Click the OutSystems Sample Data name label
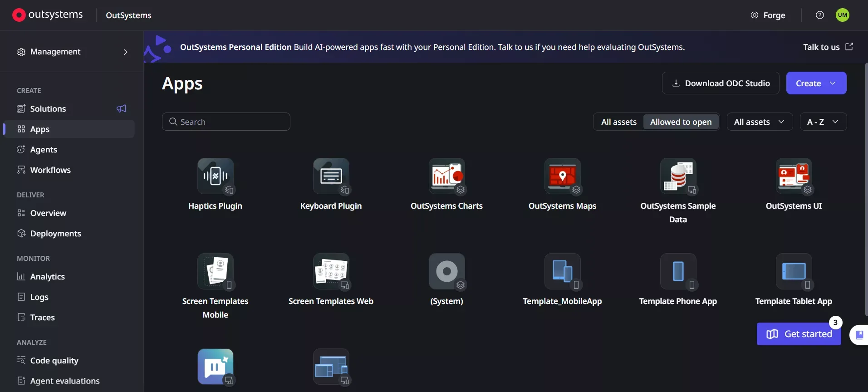This screenshot has height=392, width=868. tap(678, 212)
